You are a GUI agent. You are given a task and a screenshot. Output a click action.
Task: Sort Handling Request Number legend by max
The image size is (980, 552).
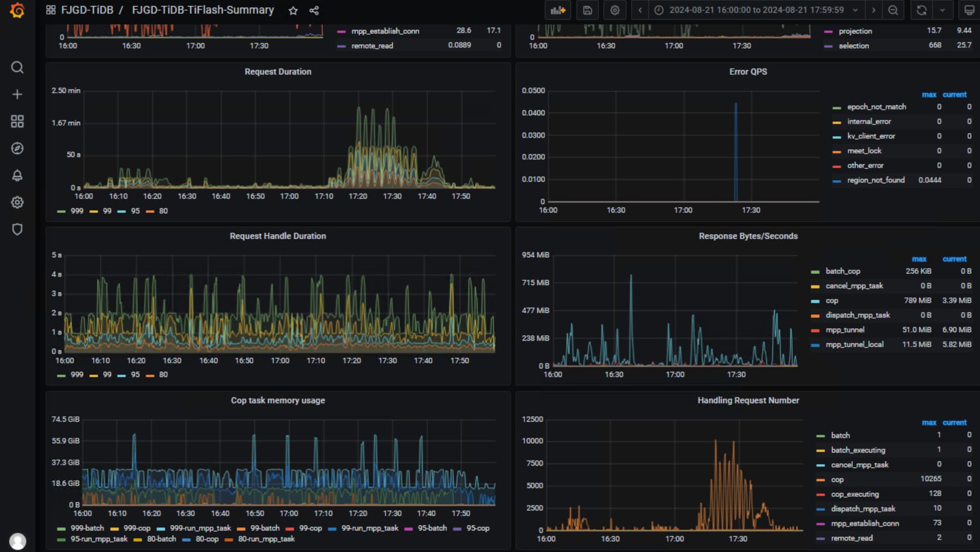click(x=929, y=422)
